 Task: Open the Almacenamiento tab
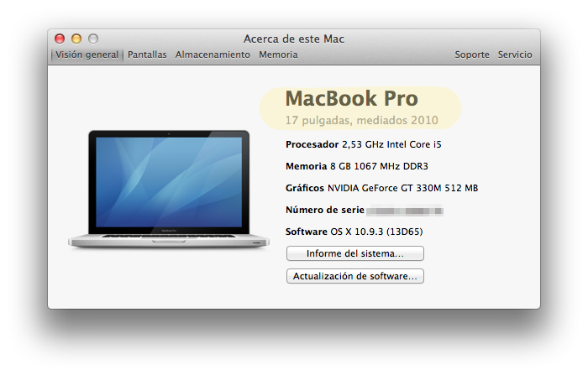[x=213, y=55]
